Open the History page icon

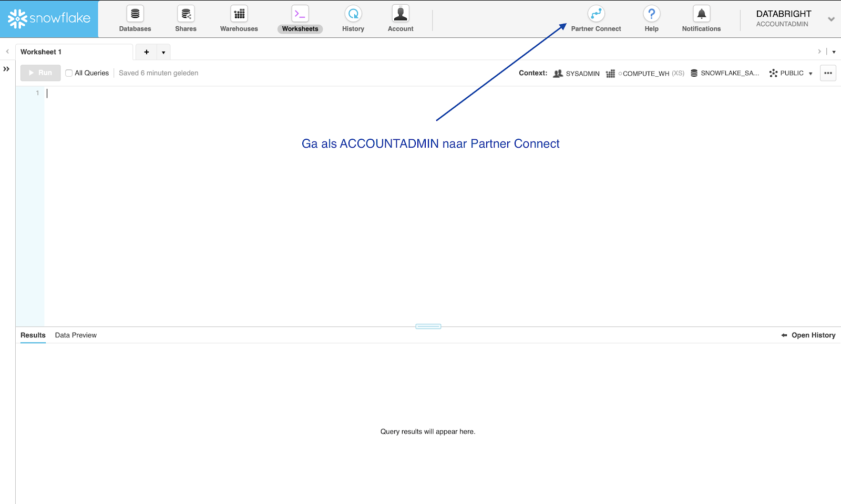click(x=353, y=14)
